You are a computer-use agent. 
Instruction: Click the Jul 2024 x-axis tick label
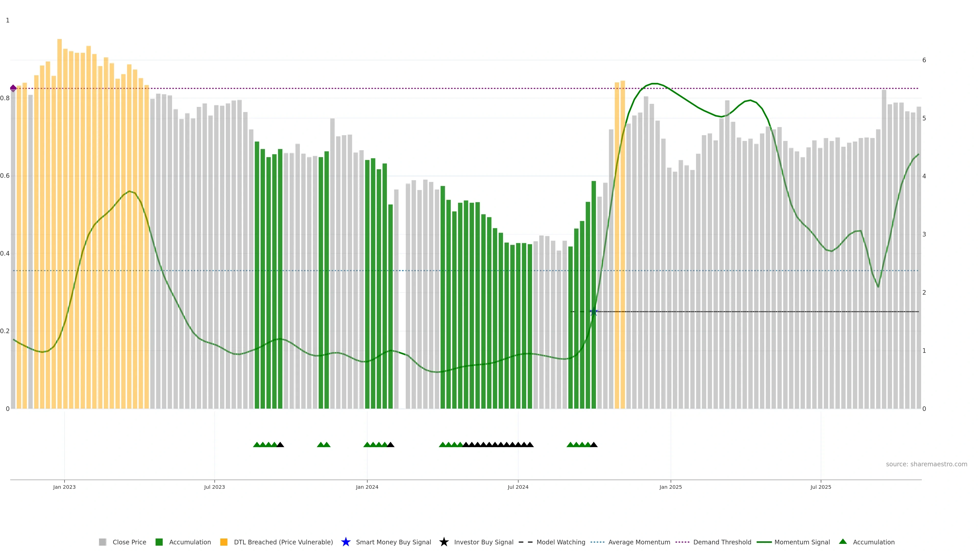click(x=518, y=487)
